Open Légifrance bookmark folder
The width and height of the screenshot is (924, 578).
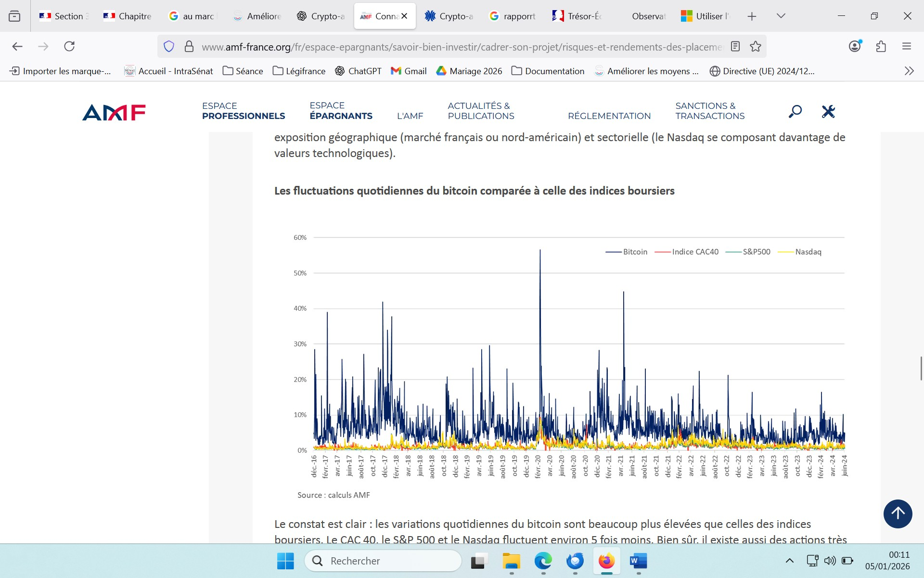tap(299, 71)
